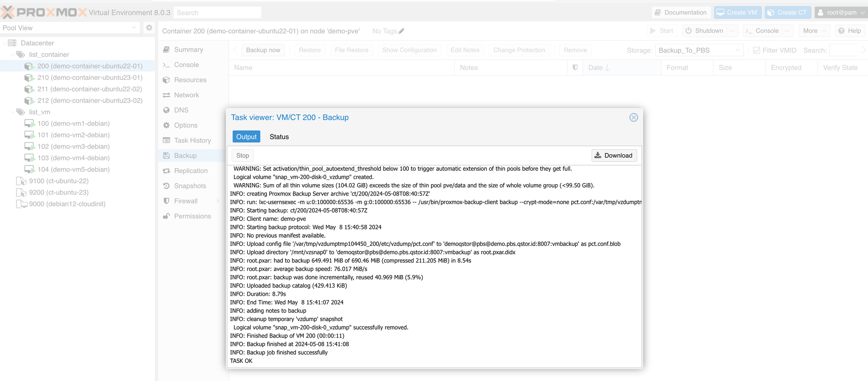Click the monitor icon for VM 100
The width and height of the screenshot is (868, 381).
(29, 123)
